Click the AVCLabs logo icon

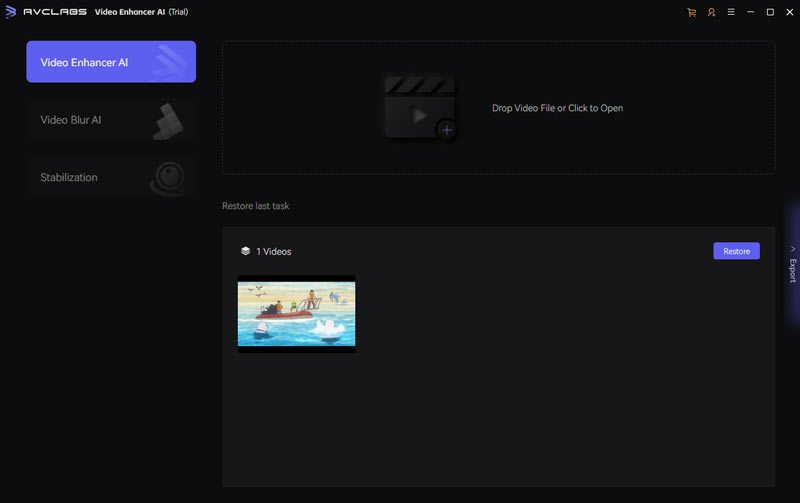pyautogui.click(x=11, y=12)
